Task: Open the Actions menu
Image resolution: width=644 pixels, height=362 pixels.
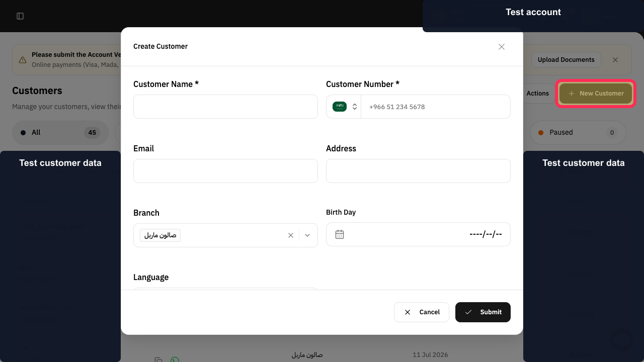Action: tap(537, 94)
